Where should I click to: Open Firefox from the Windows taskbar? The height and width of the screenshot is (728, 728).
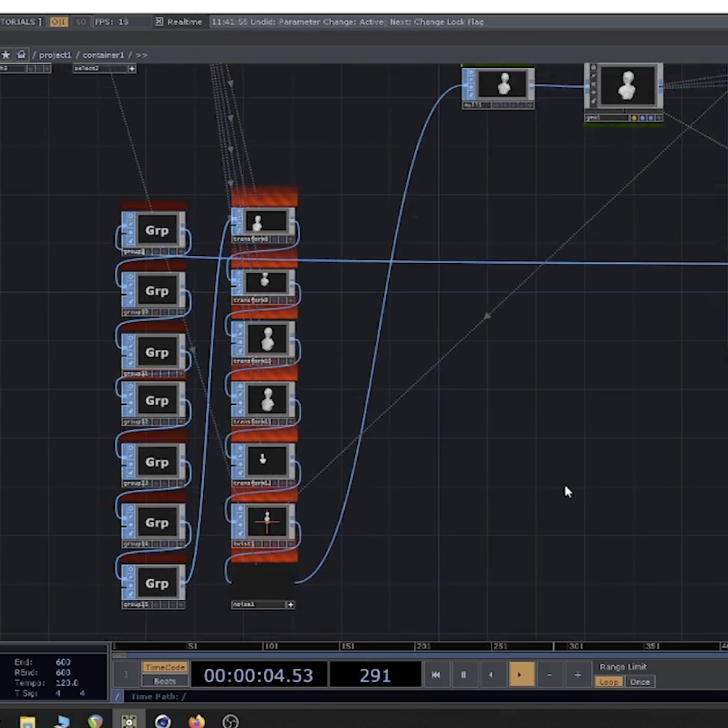(x=196, y=721)
